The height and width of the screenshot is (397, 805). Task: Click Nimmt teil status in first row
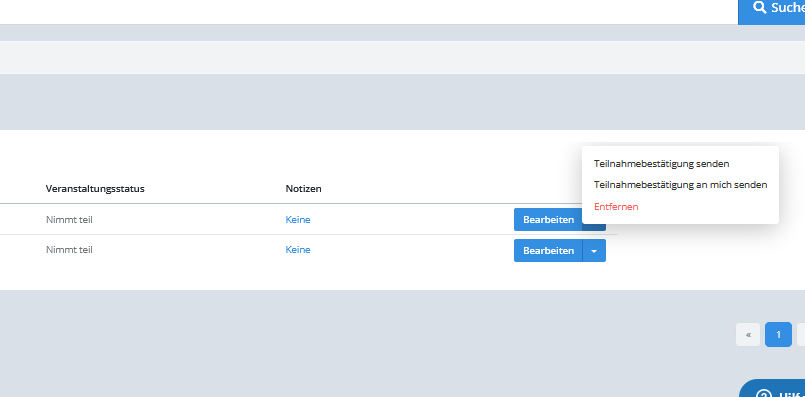coord(69,220)
